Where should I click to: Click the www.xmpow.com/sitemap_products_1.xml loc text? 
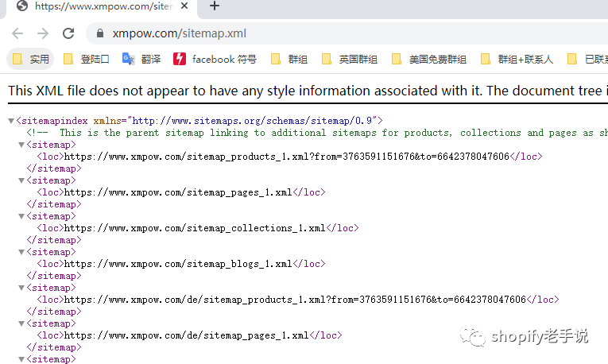[287, 157]
